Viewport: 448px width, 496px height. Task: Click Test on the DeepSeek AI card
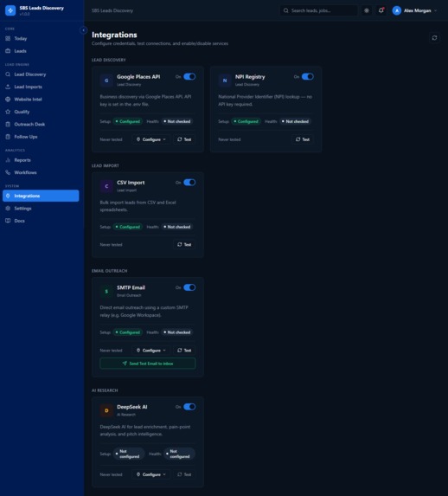[184, 474]
